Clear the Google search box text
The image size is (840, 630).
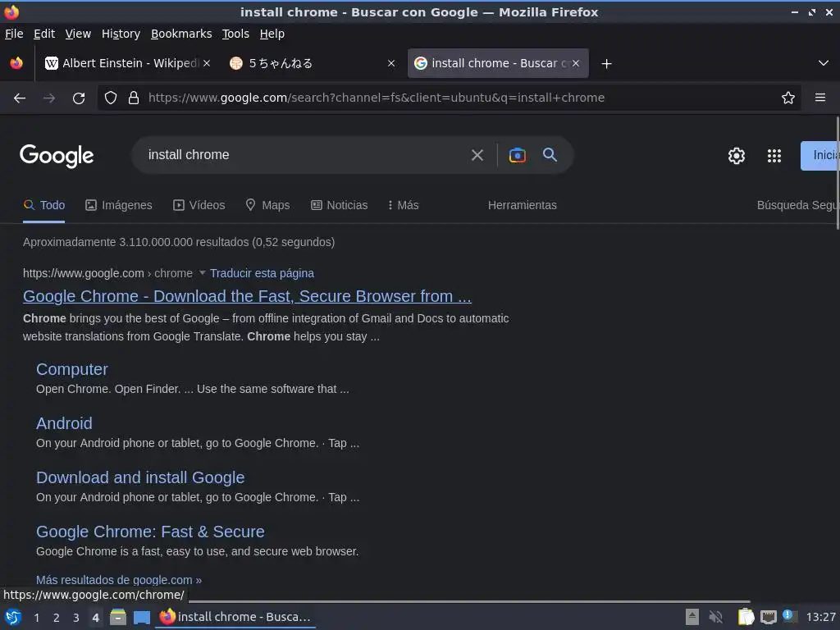point(477,155)
